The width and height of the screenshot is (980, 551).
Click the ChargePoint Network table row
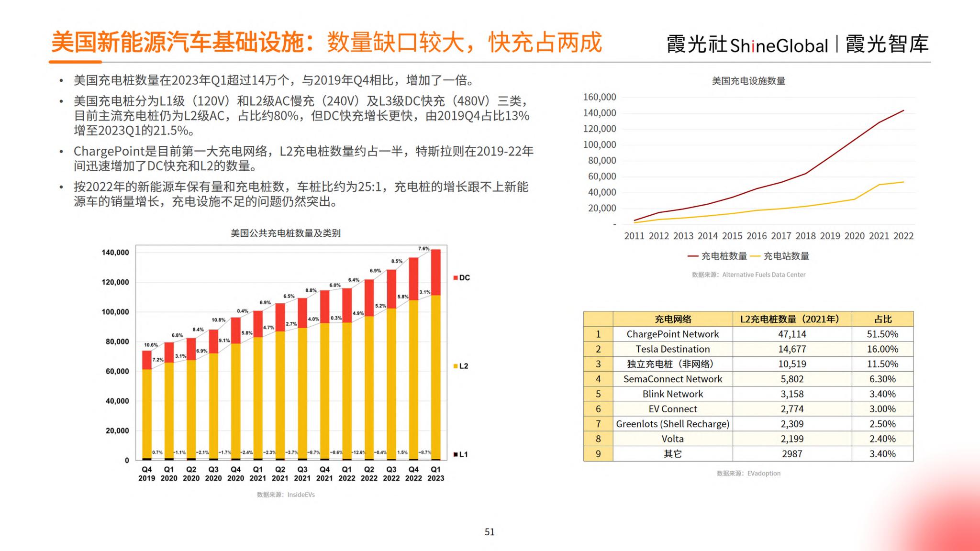[x=672, y=334]
